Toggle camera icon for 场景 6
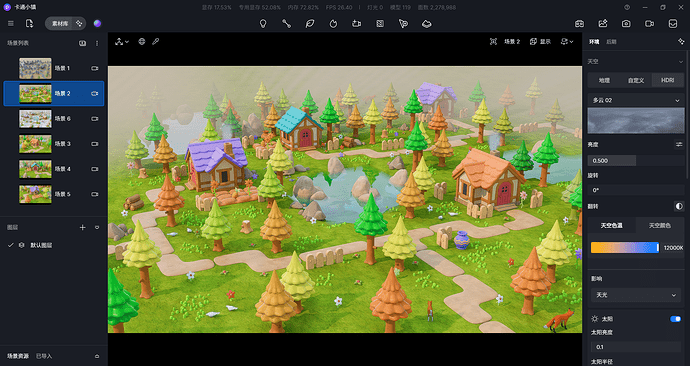The image size is (690, 366). tap(95, 119)
